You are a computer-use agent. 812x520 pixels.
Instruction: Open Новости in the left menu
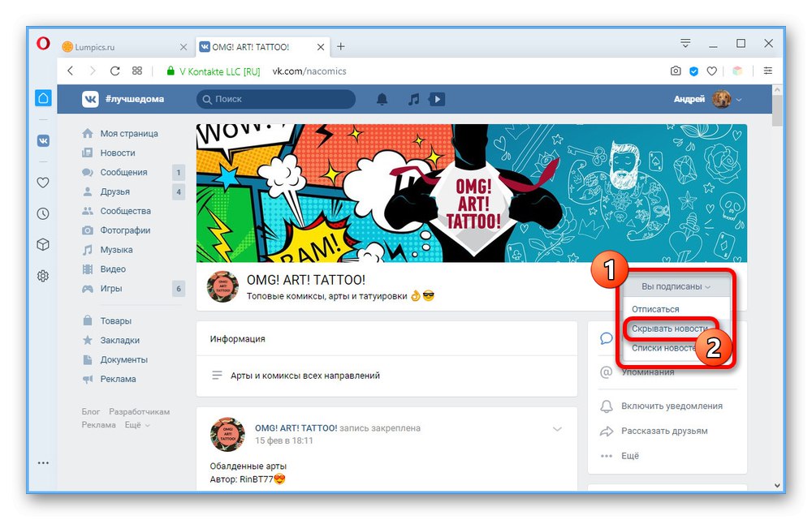click(118, 153)
